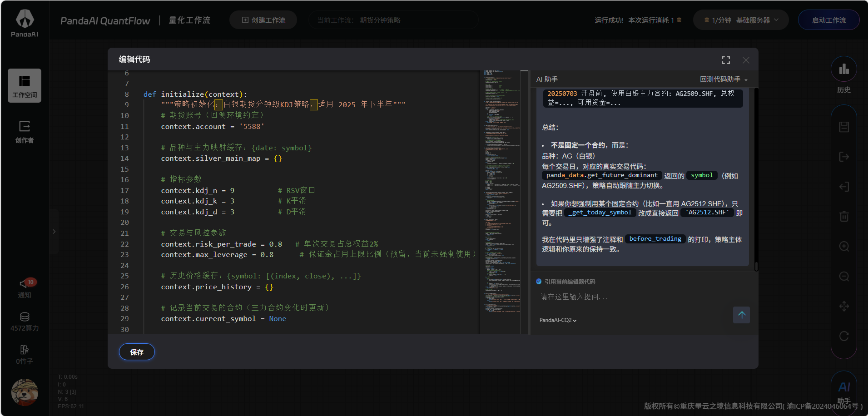The height and width of the screenshot is (416, 868).
Task: Send the question with the arrow button
Action: click(741, 315)
